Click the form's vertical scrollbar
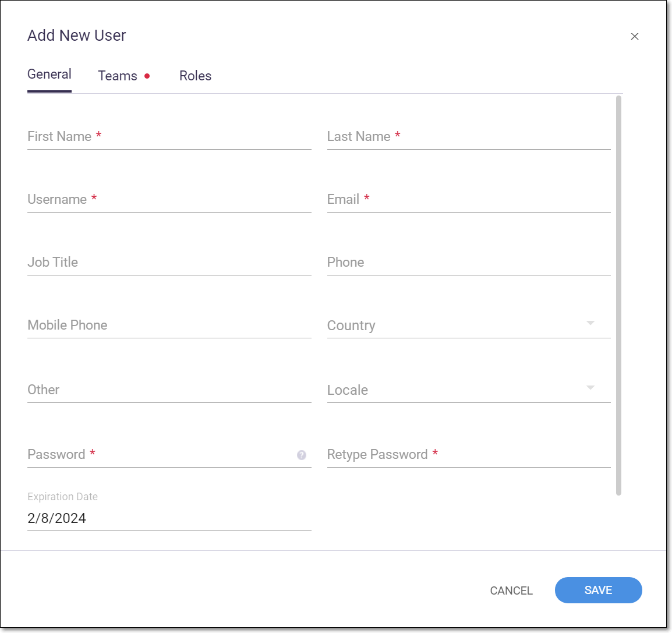Viewport: 672px width, 633px height. (618, 296)
